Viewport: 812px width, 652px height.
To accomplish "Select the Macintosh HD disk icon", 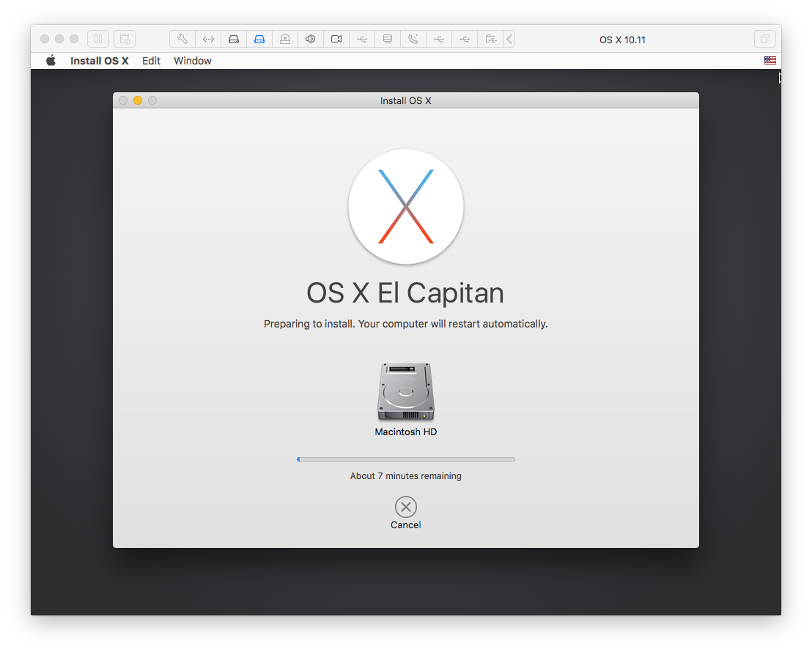I will point(406,391).
